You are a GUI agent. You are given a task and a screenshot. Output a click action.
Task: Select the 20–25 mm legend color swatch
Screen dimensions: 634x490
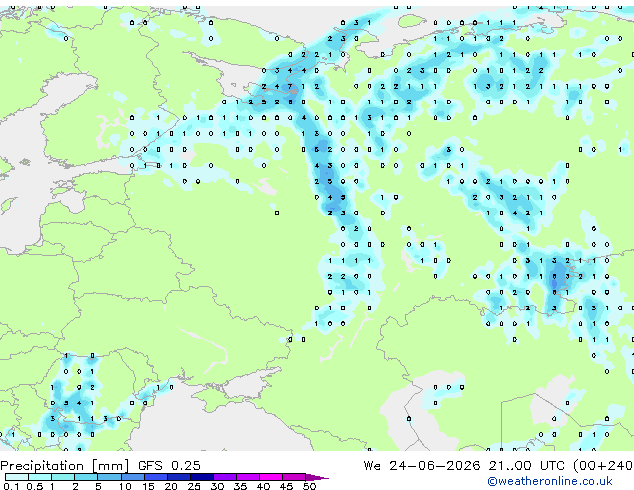click(x=178, y=477)
